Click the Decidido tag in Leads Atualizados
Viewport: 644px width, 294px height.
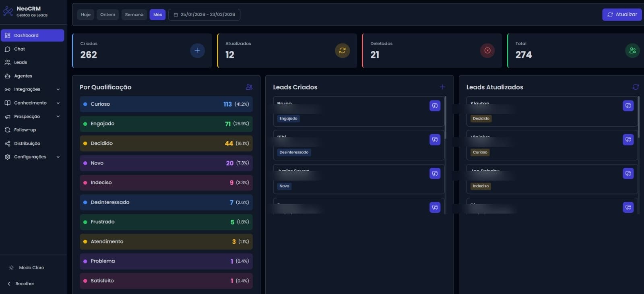coord(481,119)
